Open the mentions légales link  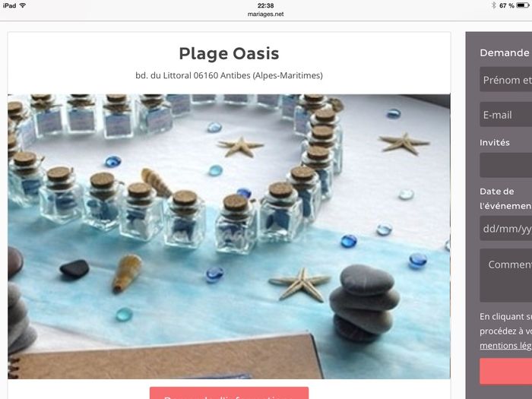pos(505,345)
